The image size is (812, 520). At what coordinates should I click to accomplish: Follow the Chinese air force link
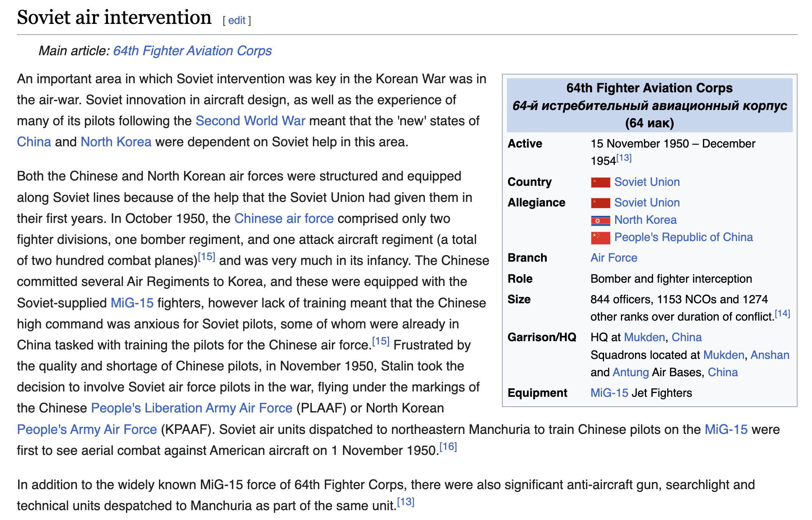[284, 218]
